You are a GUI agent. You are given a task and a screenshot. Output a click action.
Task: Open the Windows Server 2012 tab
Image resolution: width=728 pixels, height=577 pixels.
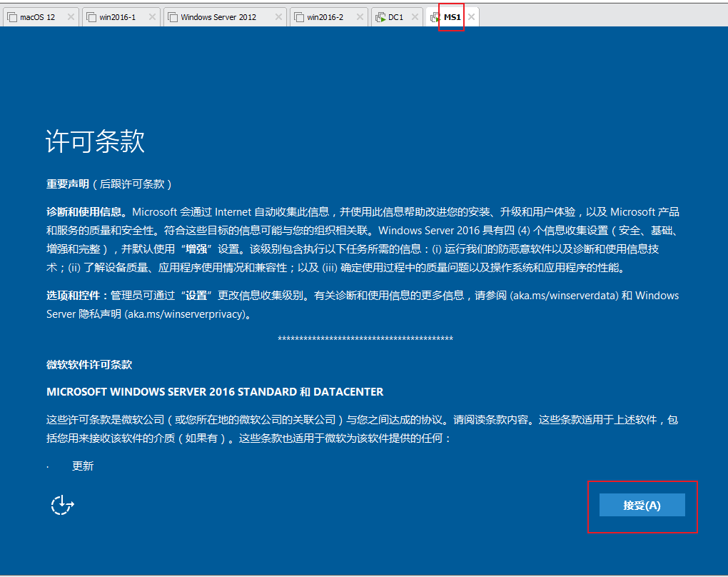224,17
